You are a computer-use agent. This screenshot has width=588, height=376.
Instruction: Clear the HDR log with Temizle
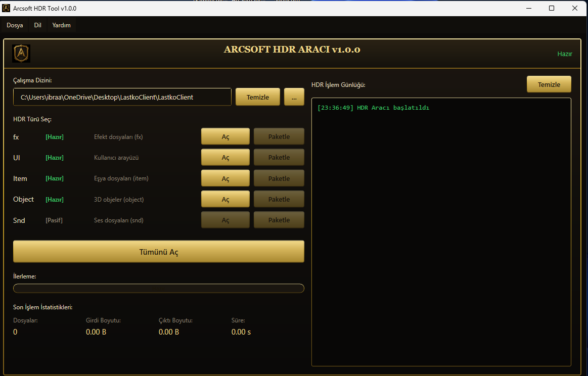coord(549,84)
